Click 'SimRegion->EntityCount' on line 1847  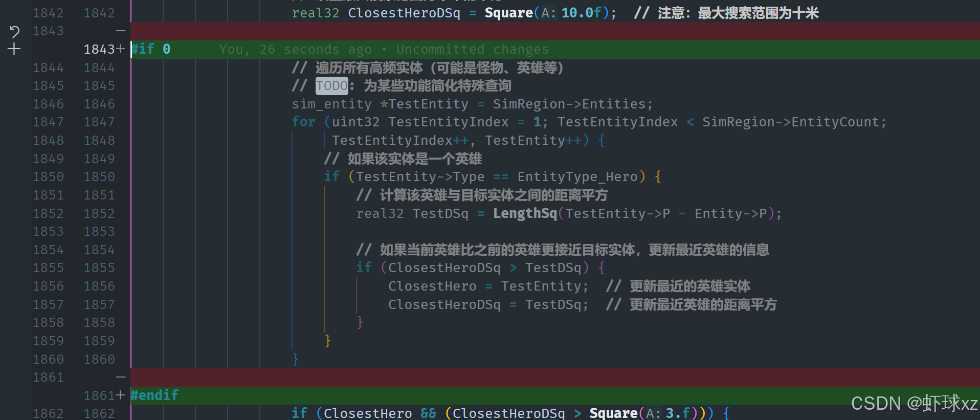[790, 122]
